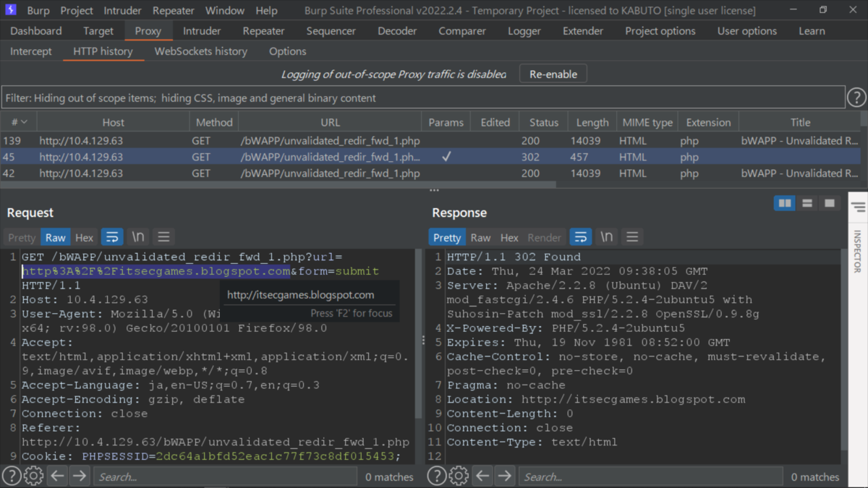Open Request search help question icon
Image resolution: width=868 pixels, height=488 pixels.
pyautogui.click(x=11, y=476)
